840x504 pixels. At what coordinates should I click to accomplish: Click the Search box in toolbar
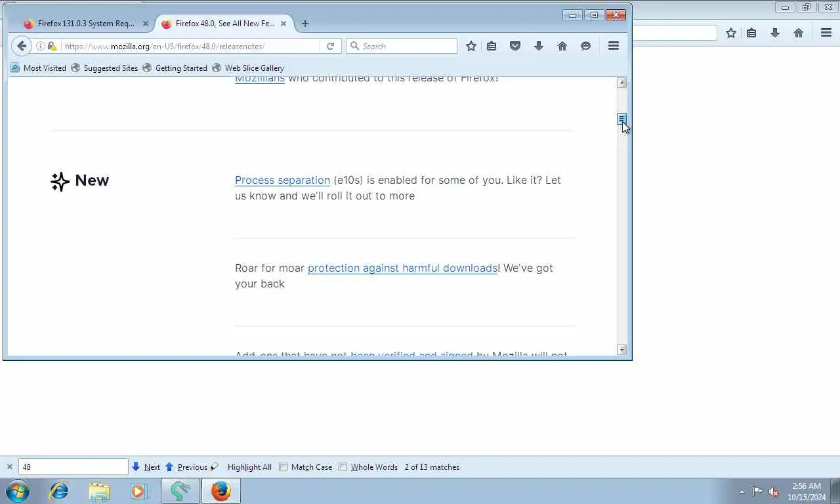tap(402, 46)
